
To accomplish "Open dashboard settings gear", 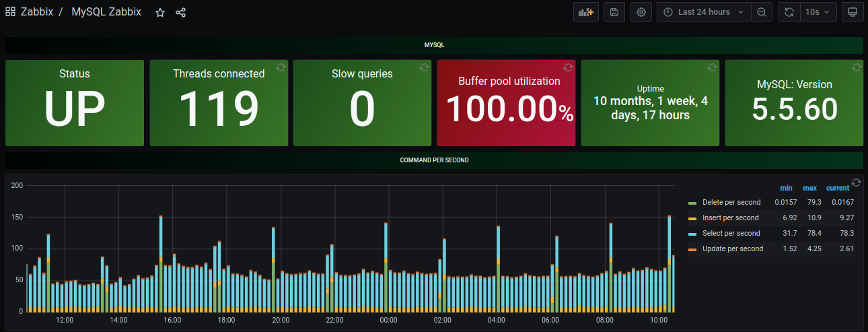I will click(x=641, y=12).
